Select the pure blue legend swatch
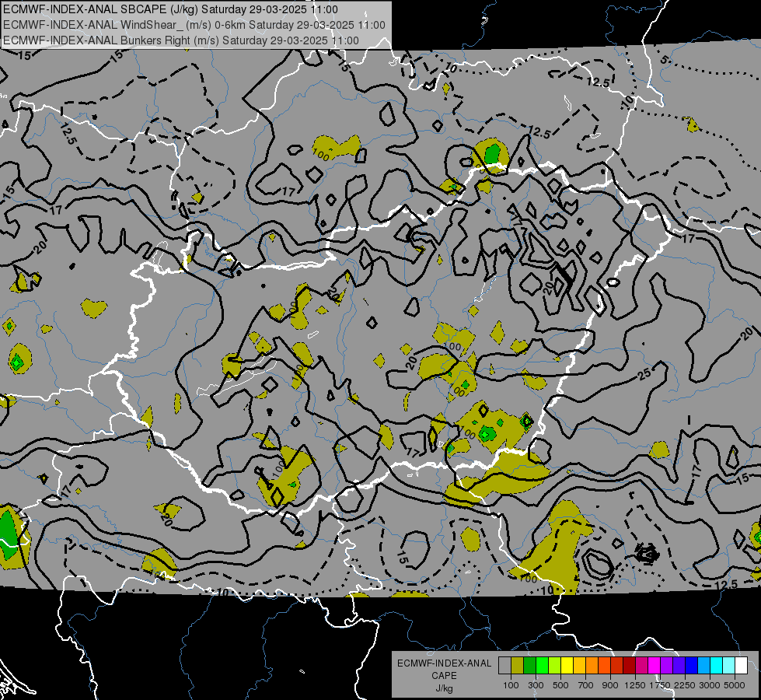 (x=692, y=666)
